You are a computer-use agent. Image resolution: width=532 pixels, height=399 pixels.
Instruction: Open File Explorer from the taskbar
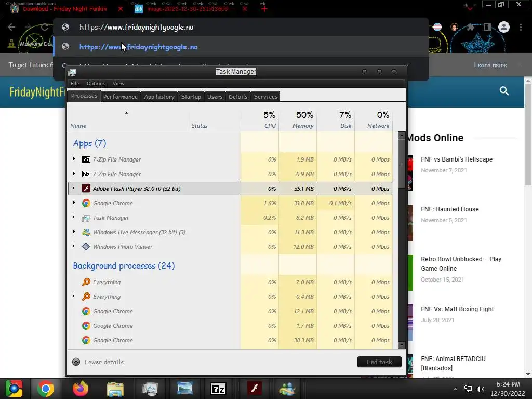(115, 389)
